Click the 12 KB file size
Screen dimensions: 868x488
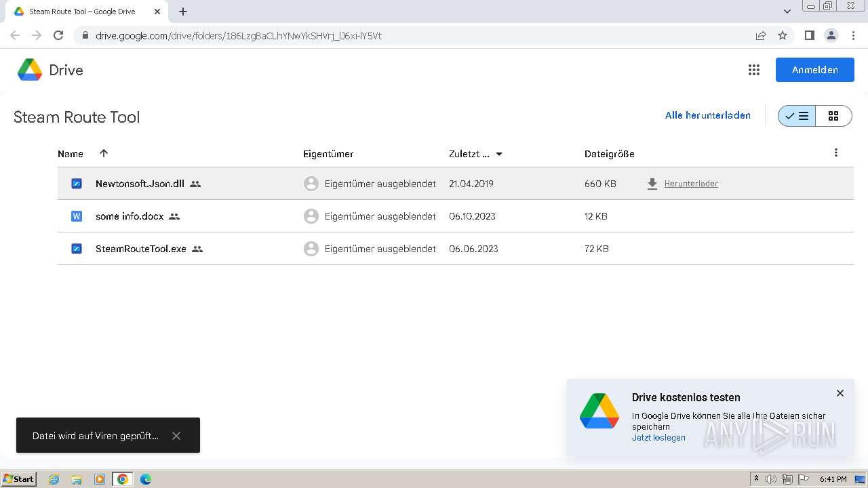(596, 216)
